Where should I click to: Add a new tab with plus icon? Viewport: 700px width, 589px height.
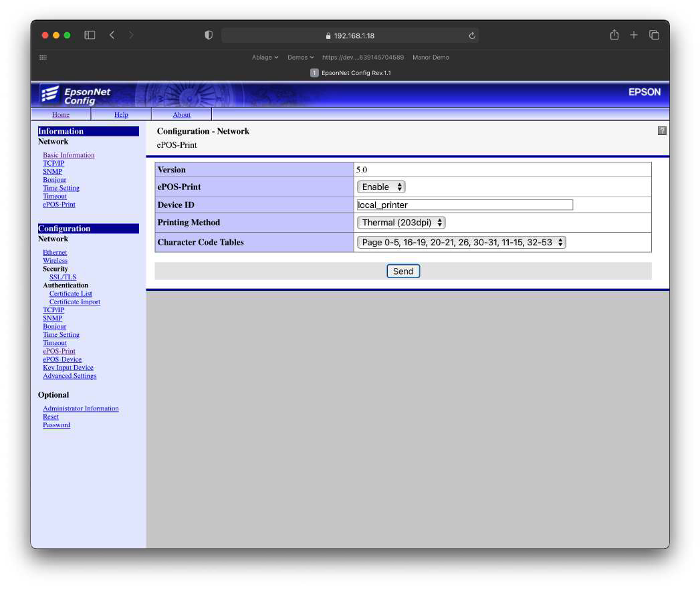(634, 35)
